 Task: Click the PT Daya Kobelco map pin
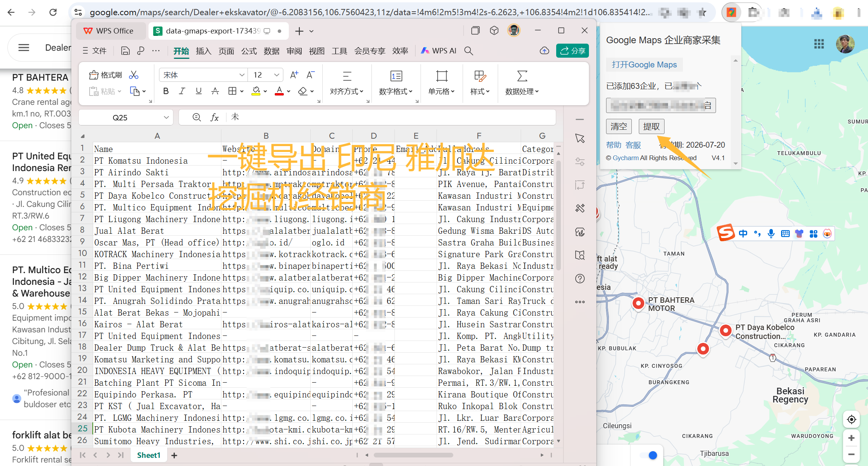tap(725, 331)
